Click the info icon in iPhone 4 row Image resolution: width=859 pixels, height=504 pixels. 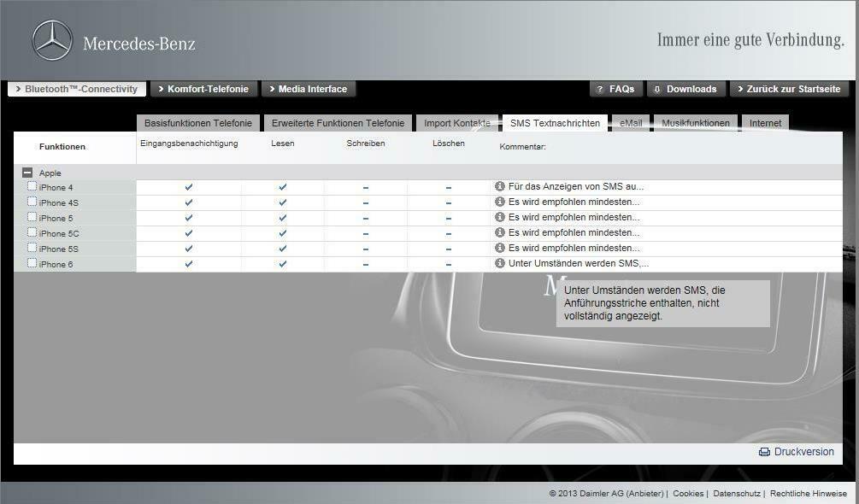click(x=500, y=186)
